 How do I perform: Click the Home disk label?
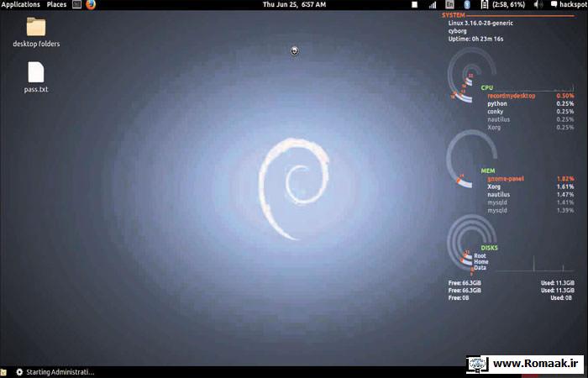(x=481, y=262)
